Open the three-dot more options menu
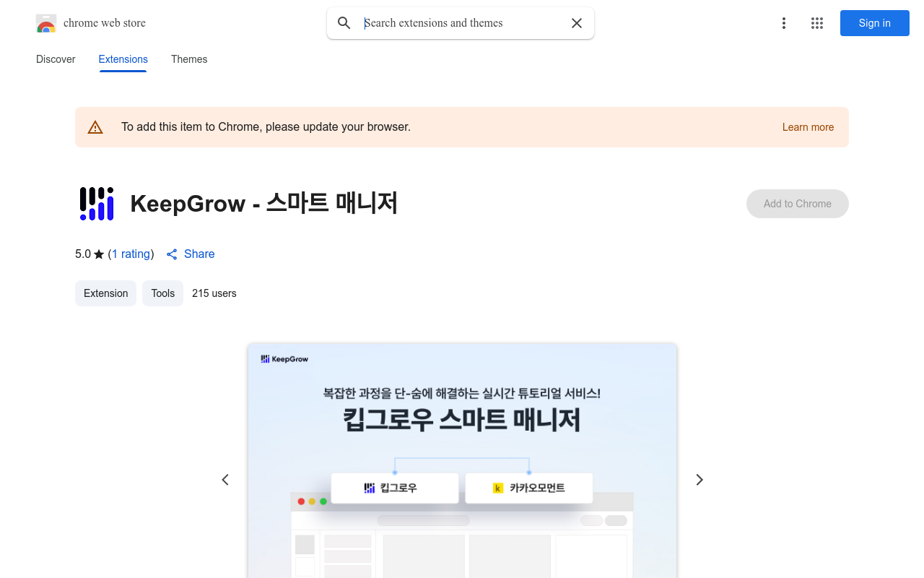The height and width of the screenshot is (578, 924). click(784, 23)
